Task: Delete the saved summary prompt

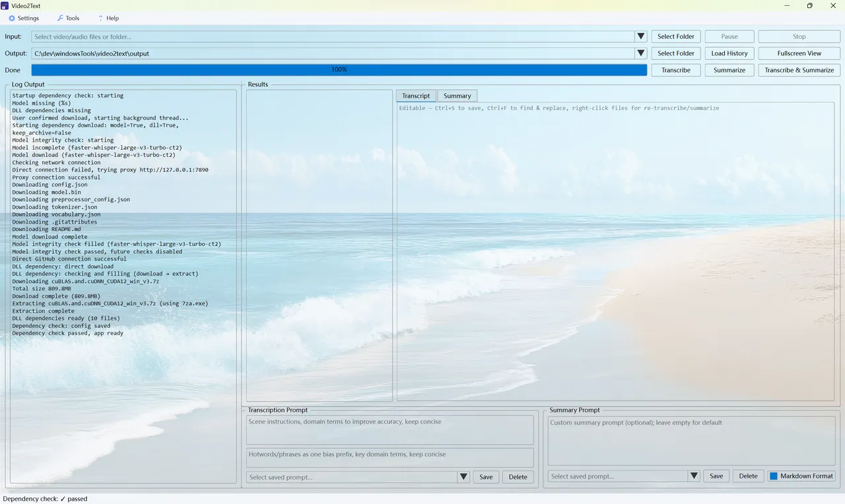Action: pos(748,476)
